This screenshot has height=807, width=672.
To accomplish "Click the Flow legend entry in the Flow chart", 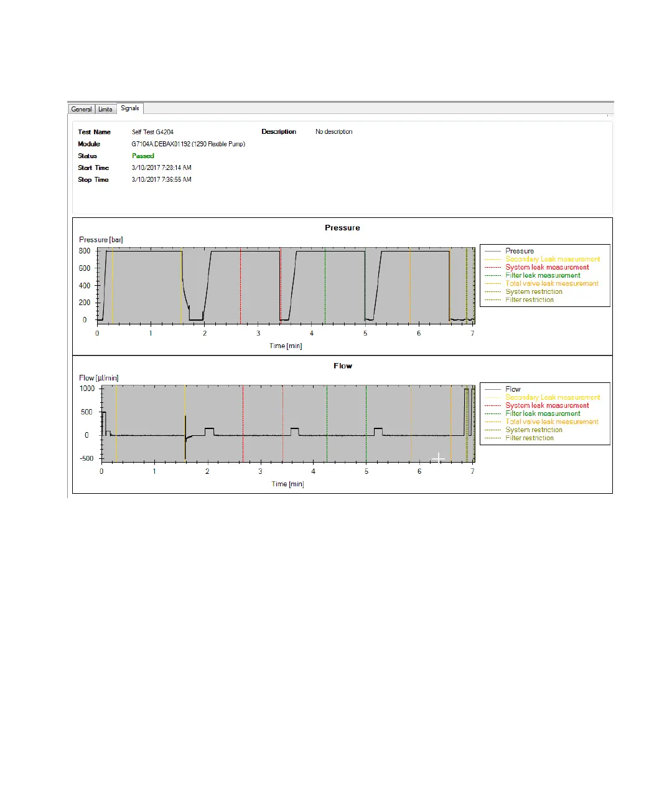I will click(513, 389).
